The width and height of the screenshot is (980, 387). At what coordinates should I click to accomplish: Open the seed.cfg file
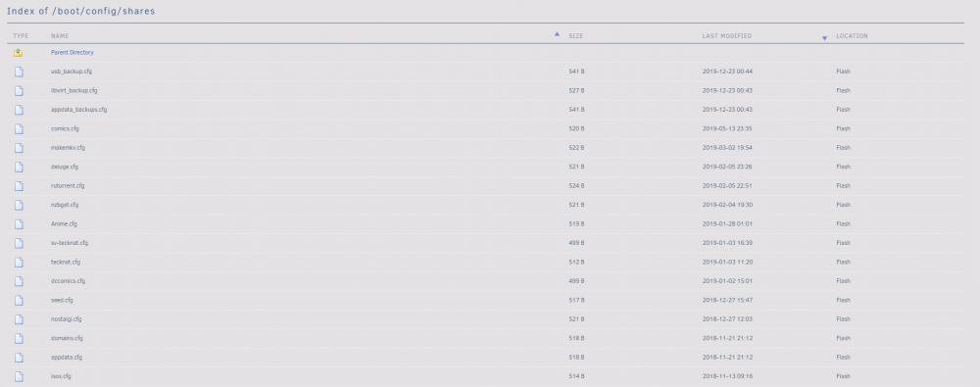coord(62,300)
